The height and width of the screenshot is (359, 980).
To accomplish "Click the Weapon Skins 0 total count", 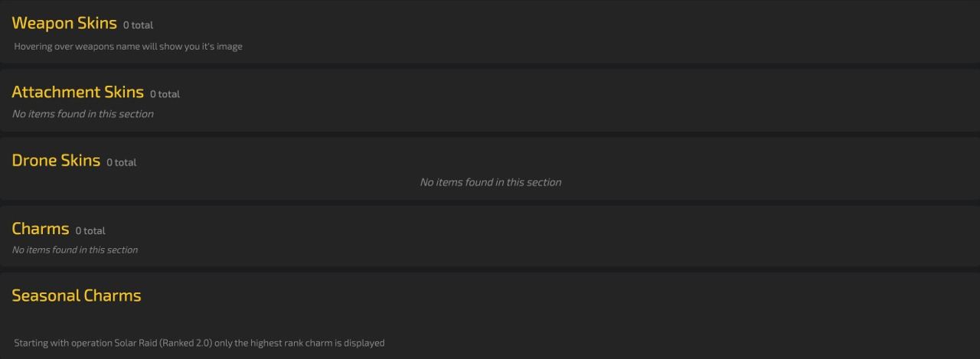I will (x=138, y=25).
